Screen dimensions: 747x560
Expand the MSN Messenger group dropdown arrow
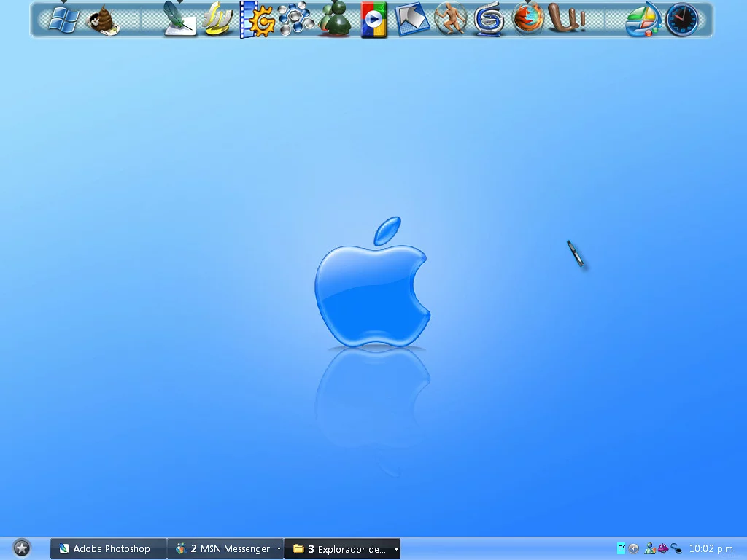pos(279,549)
